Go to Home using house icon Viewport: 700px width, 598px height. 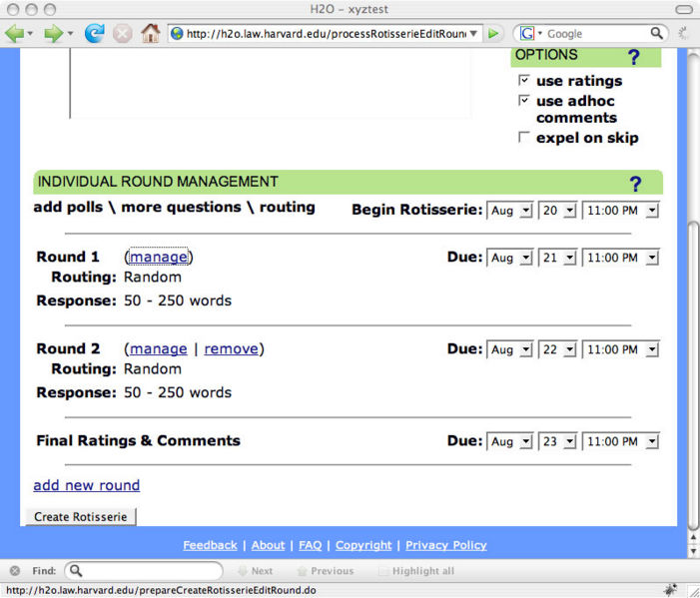(150, 33)
